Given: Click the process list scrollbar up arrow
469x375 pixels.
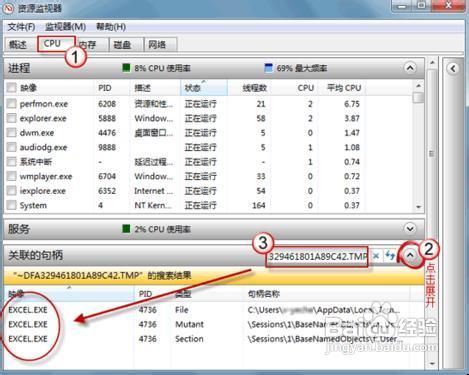Looking at the screenshot, I should 418,86.
